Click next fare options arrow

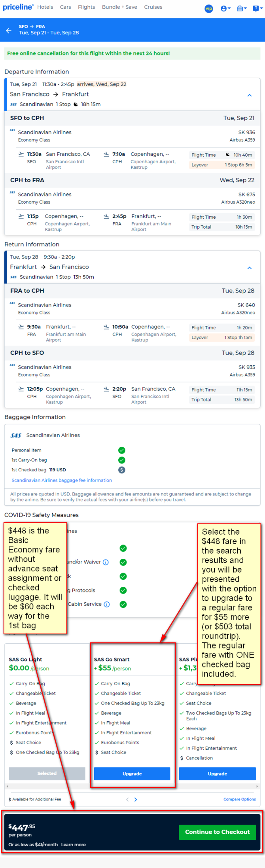(136, 799)
